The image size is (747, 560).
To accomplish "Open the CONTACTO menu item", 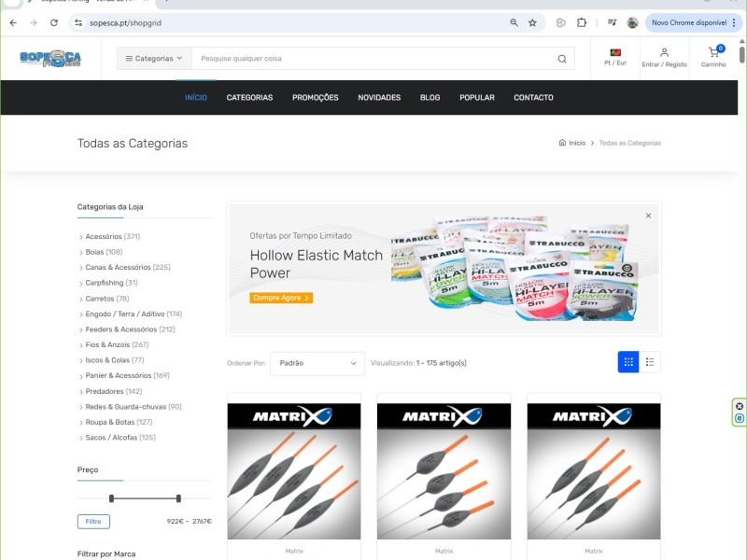I will coord(533,98).
